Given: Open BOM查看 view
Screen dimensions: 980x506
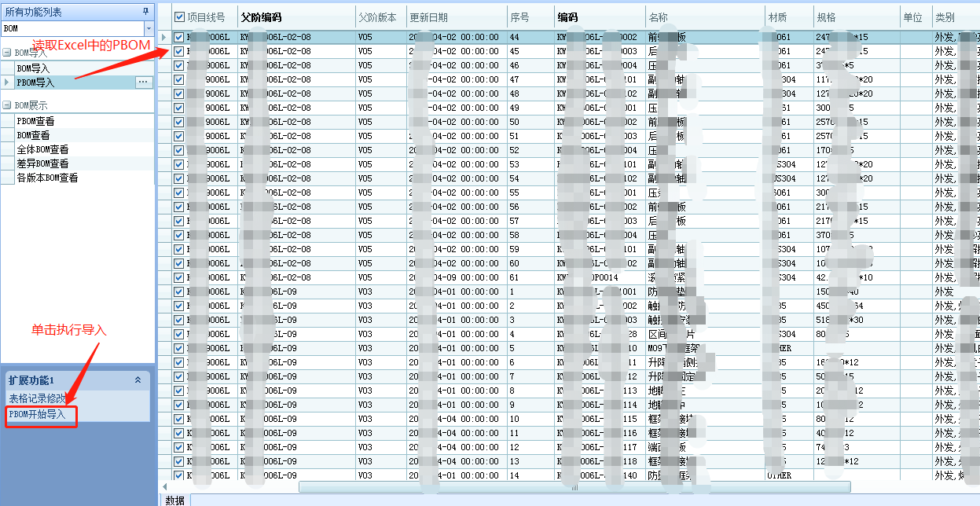Looking at the screenshot, I should click(34, 135).
